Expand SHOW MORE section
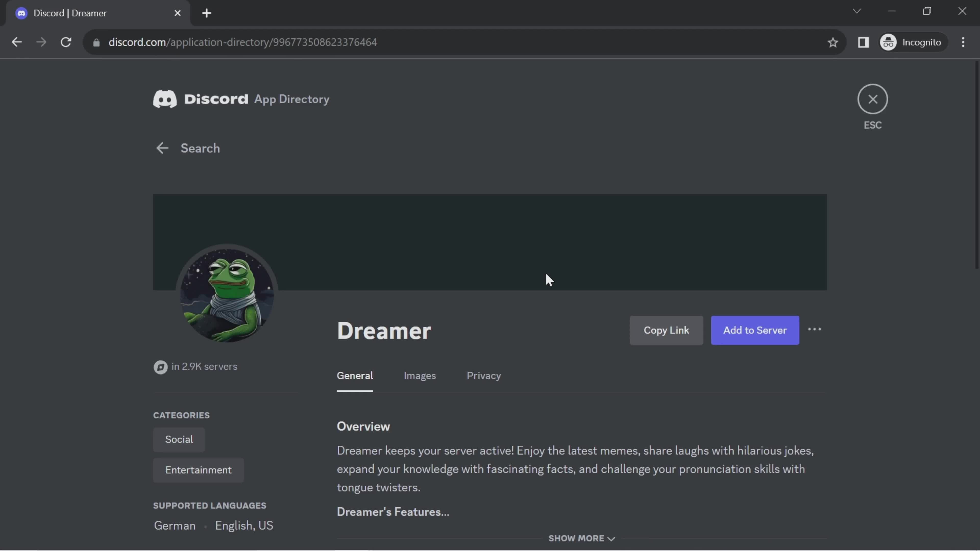 pos(581,537)
